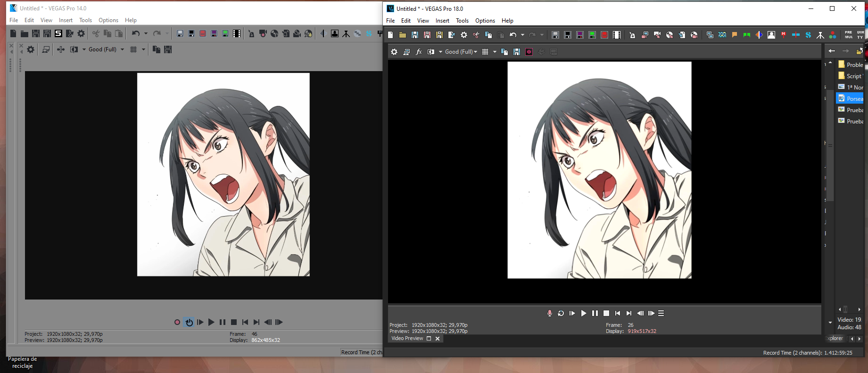
Task: Click Pause in VEGAS 14 transport
Action: (x=223, y=322)
